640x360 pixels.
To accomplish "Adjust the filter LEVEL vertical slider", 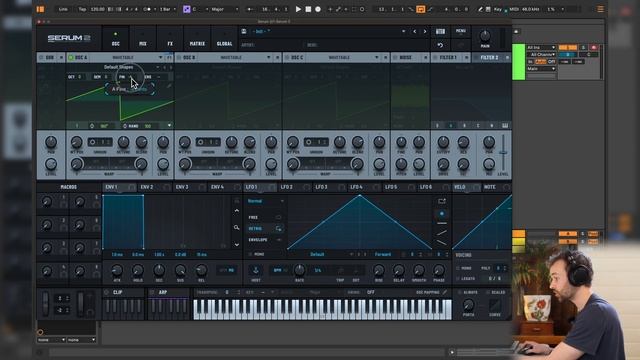I will (503, 153).
